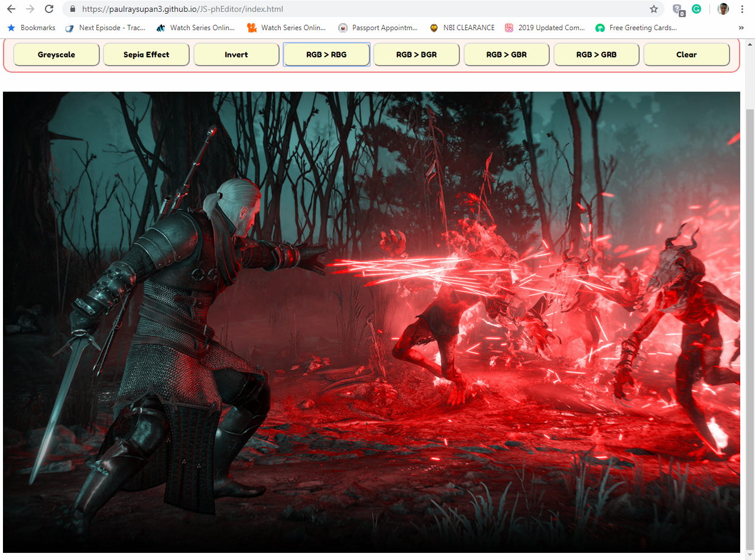Open 2019 Updated Com... bookmark

point(545,28)
